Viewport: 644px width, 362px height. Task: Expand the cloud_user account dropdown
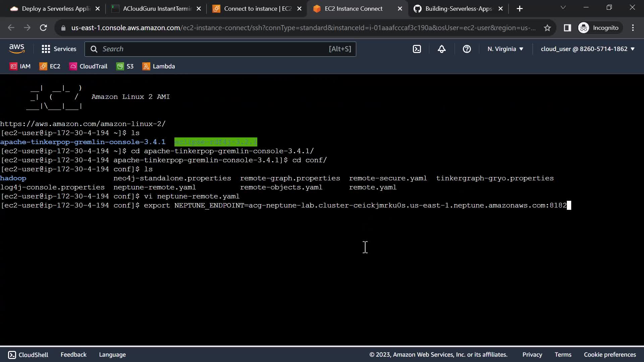588,49
